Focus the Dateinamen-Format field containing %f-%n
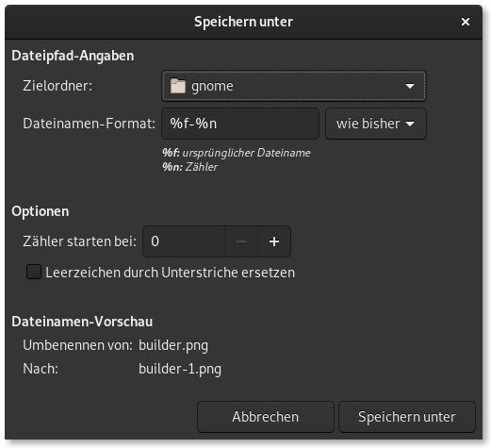 pos(240,124)
